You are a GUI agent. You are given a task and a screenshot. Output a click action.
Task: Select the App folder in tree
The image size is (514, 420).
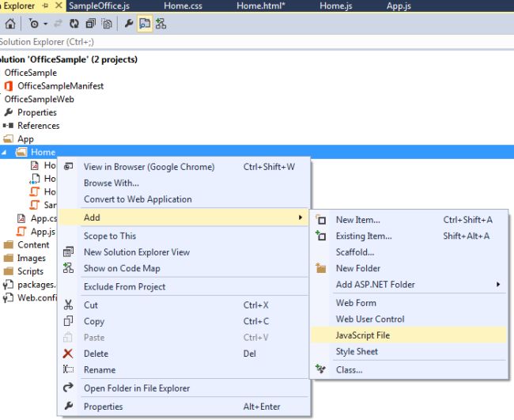click(25, 139)
